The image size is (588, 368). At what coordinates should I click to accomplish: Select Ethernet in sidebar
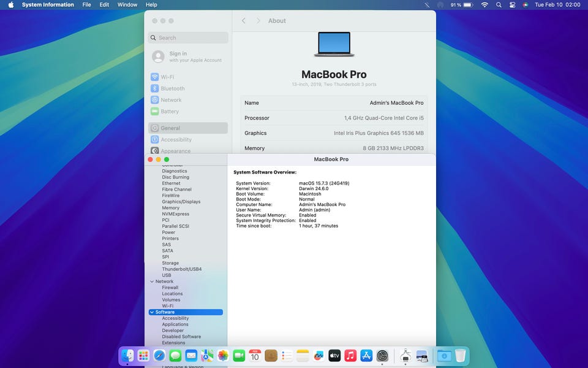[171, 183]
